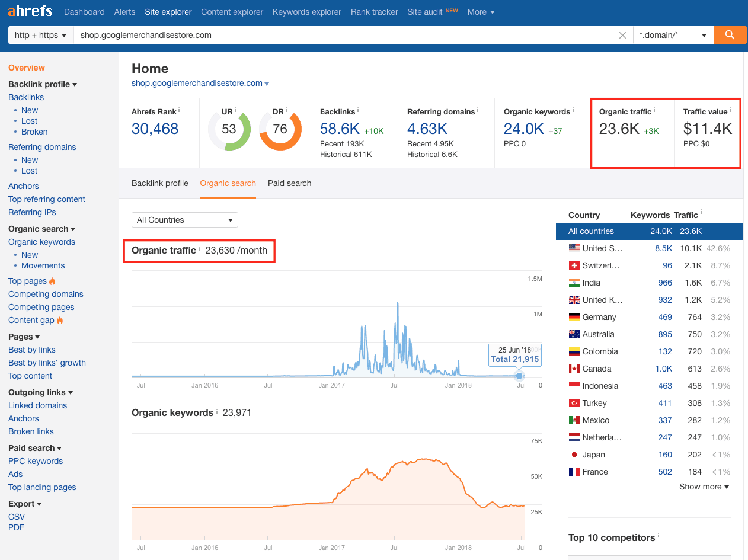748x560 pixels.
Task: Click the UR 53 donut chart
Action: coord(229,129)
